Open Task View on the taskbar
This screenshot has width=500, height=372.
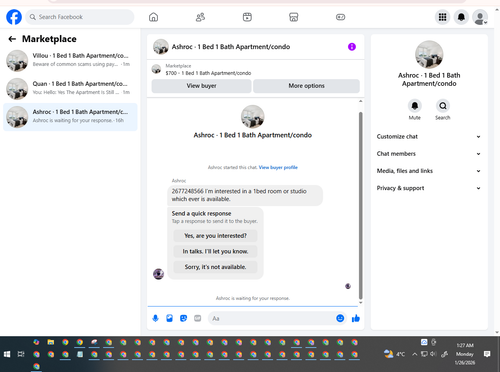(x=21, y=354)
